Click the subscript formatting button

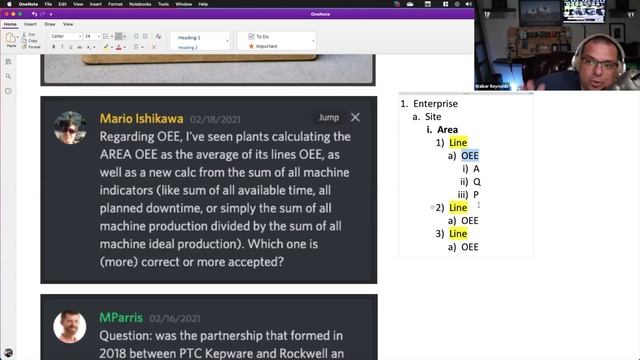(x=88, y=47)
